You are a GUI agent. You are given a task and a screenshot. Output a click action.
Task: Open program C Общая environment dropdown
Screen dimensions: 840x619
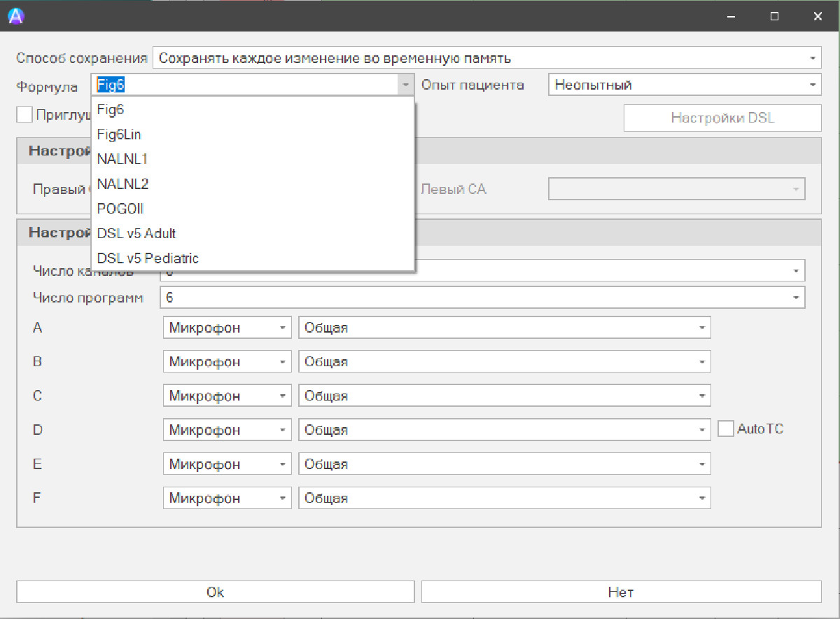coord(505,396)
